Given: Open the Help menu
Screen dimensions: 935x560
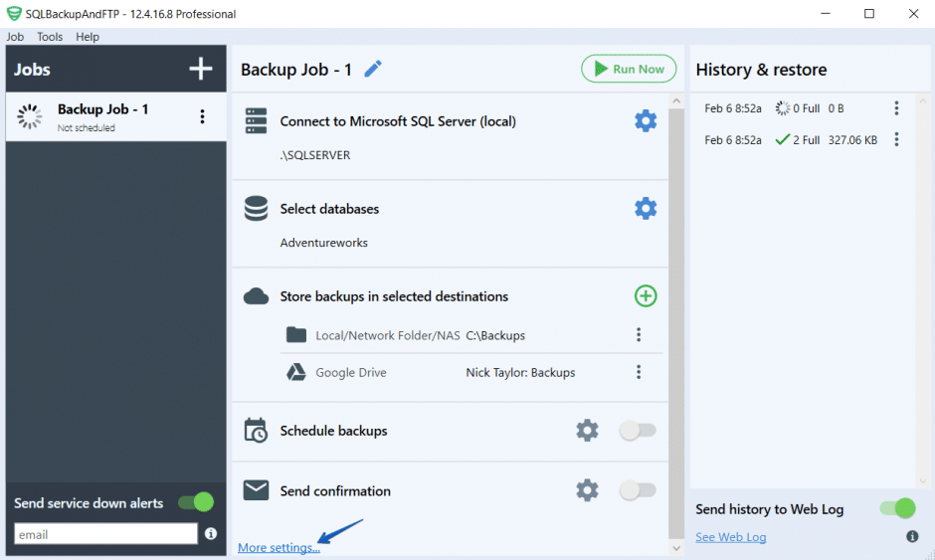Looking at the screenshot, I should pos(88,37).
